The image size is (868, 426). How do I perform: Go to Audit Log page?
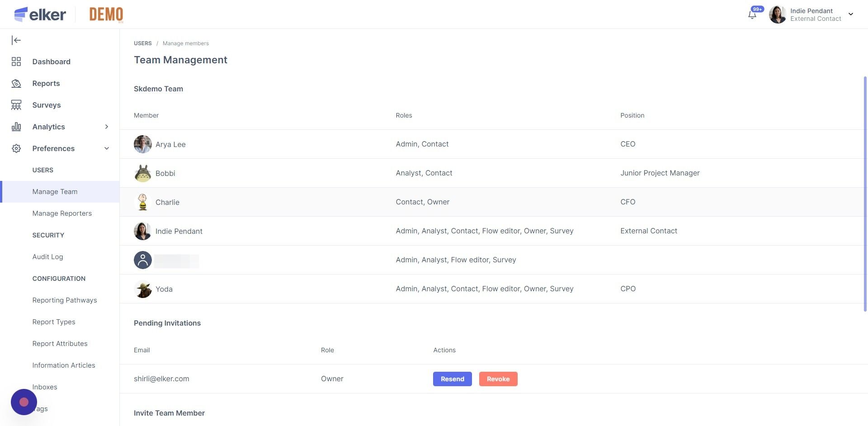pyautogui.click(x=47, y=257)
